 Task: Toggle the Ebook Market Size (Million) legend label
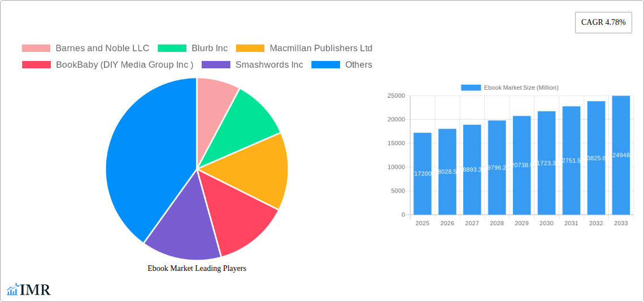point(521,87)
